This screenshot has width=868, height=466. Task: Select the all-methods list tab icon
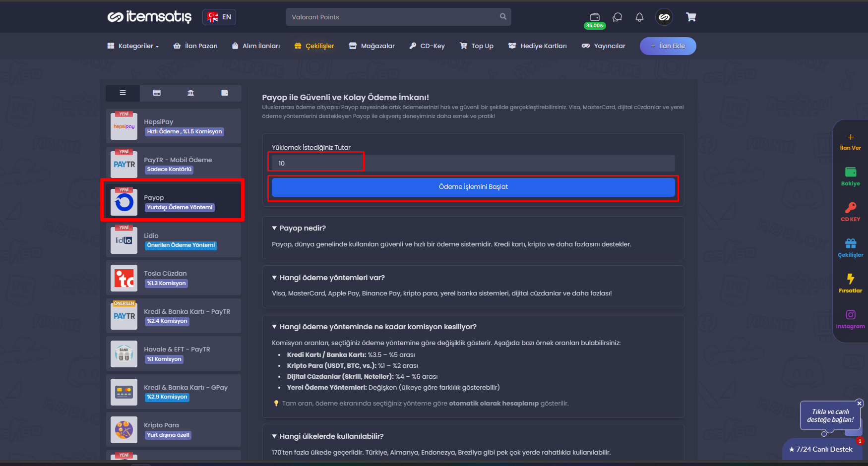123,93
